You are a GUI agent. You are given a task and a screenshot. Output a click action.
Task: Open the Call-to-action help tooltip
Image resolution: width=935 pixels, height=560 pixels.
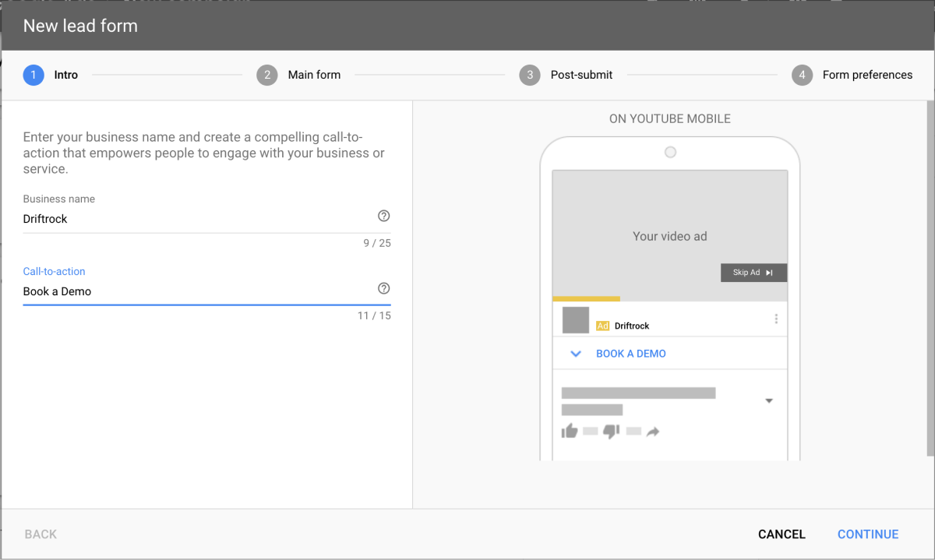[x=383, y=287]
